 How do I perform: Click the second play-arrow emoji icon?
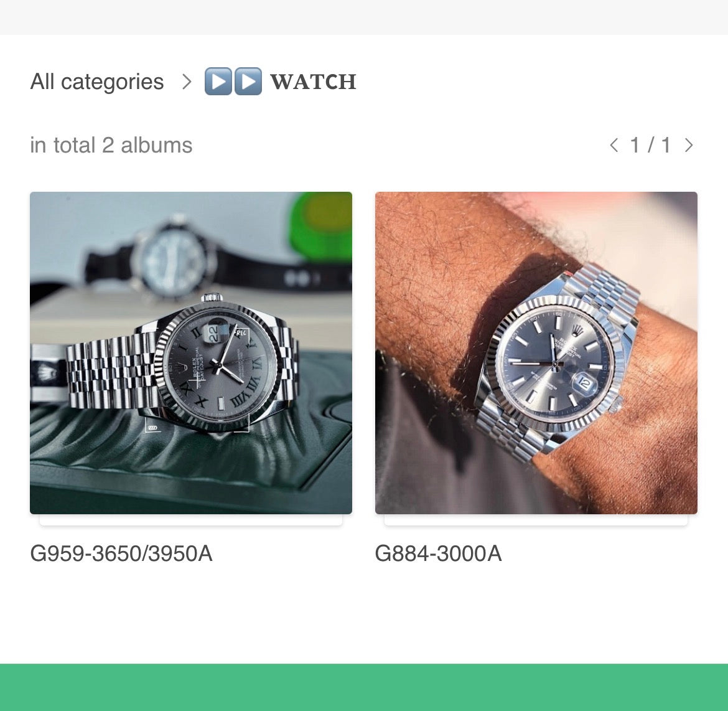click(x=248, y=82)
